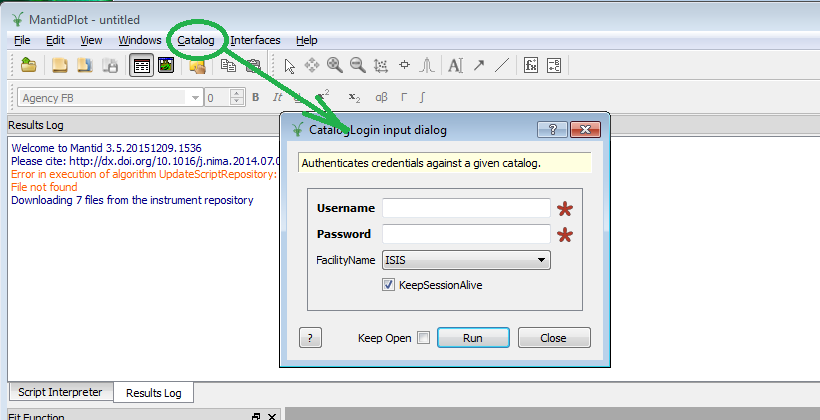Screen dimensions: 820x420
Task: Select the add text label tool
Action: [455, 65]
